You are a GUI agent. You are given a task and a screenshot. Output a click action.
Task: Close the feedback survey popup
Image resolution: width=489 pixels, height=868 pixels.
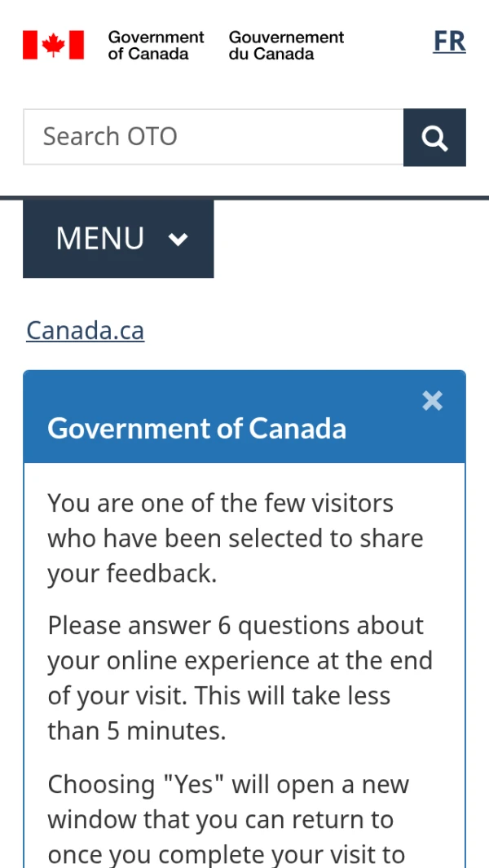pyautogui.click(x=432, y=401)
